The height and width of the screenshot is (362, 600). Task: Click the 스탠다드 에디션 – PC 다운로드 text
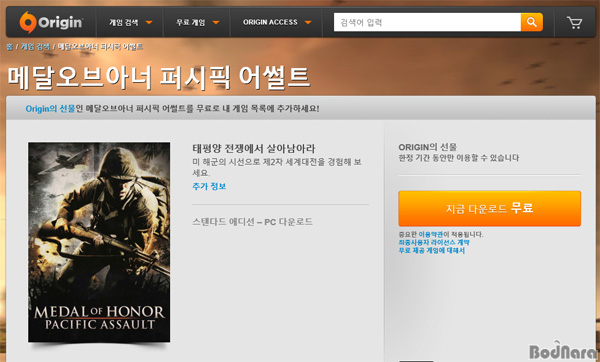[x=252, y=222]
